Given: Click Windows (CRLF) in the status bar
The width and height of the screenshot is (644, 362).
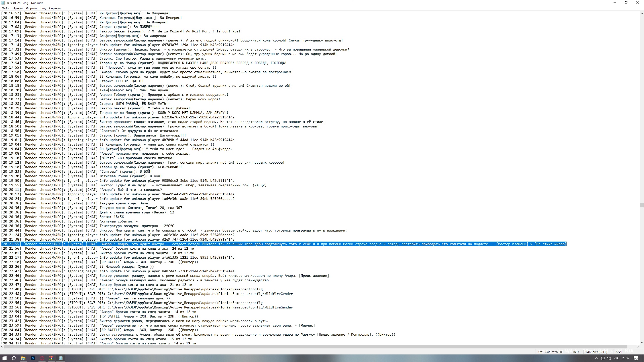Looking at the screenshot, I should pyautogui.click(x=596, y=352).
